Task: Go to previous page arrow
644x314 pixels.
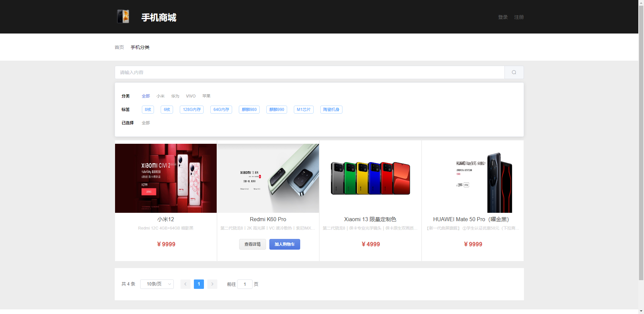Action: click(x=185, y=284)
